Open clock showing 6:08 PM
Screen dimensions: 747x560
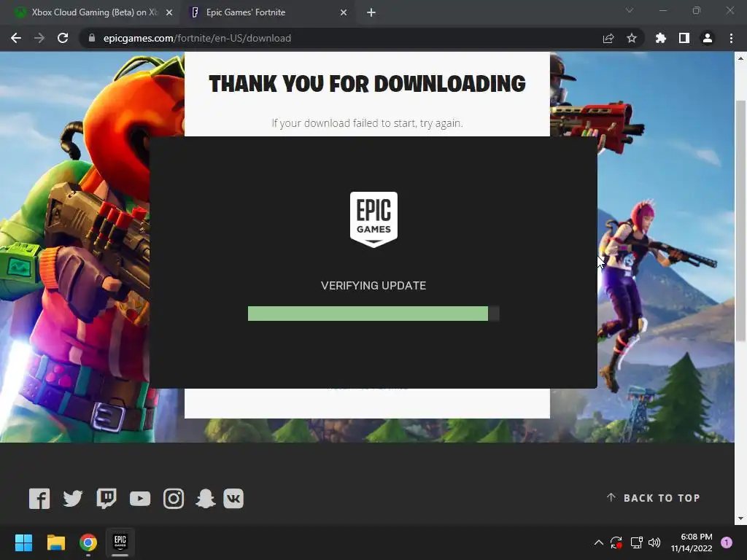(x=692, y=542)
